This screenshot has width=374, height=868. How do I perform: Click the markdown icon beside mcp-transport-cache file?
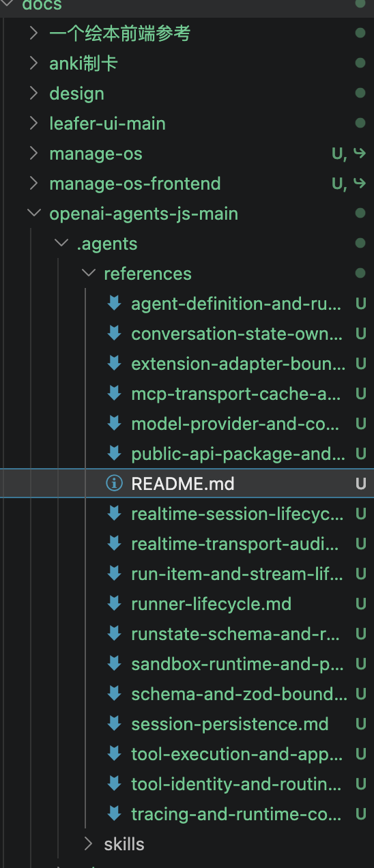point(114,393)
